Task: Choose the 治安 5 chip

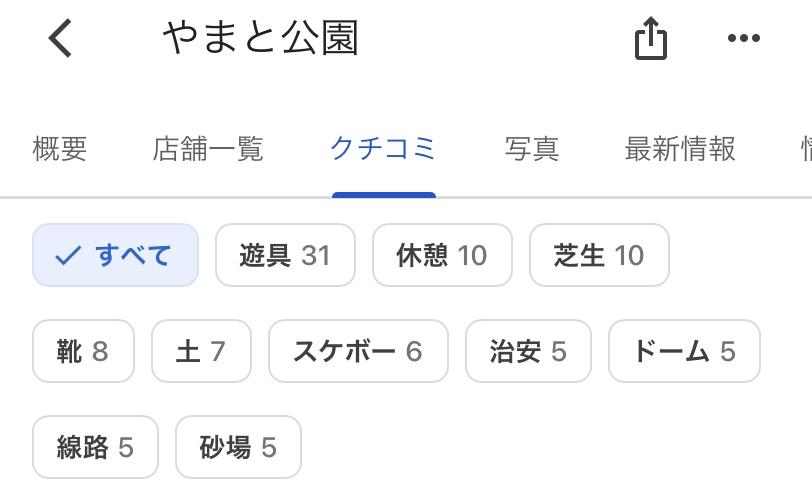Action: pyautogui.click(x=528, y=351)
